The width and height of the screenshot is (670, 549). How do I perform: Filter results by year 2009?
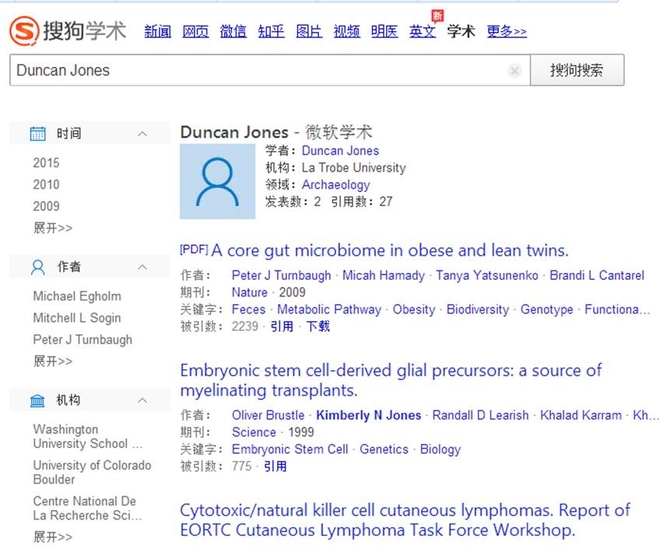46,206
